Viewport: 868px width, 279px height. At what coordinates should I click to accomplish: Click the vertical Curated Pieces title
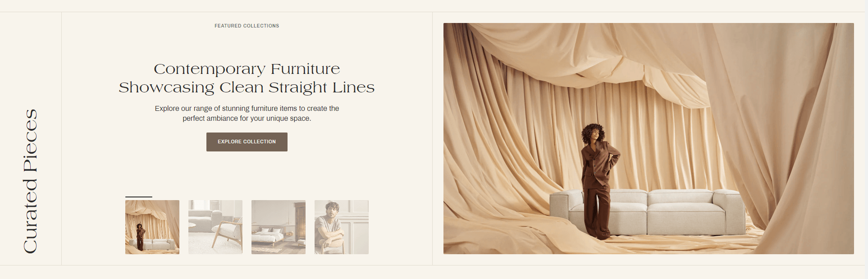click(x=30, y=181)
